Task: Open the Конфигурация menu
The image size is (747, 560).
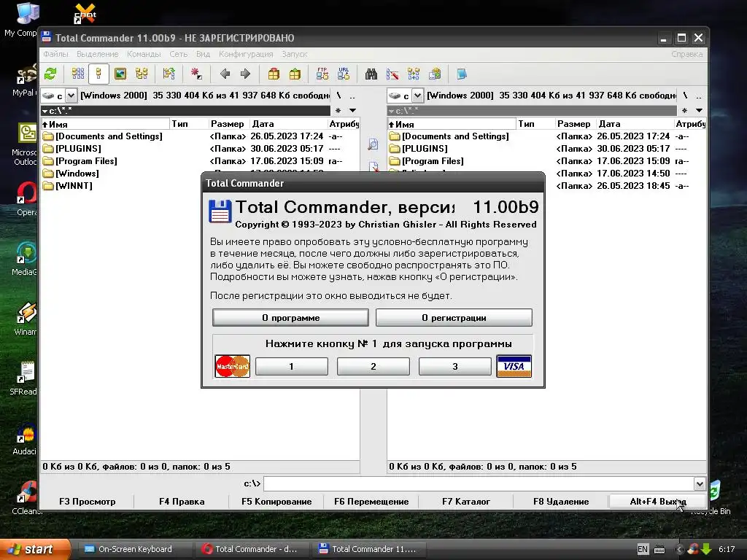Action: [x=247, y=54]
